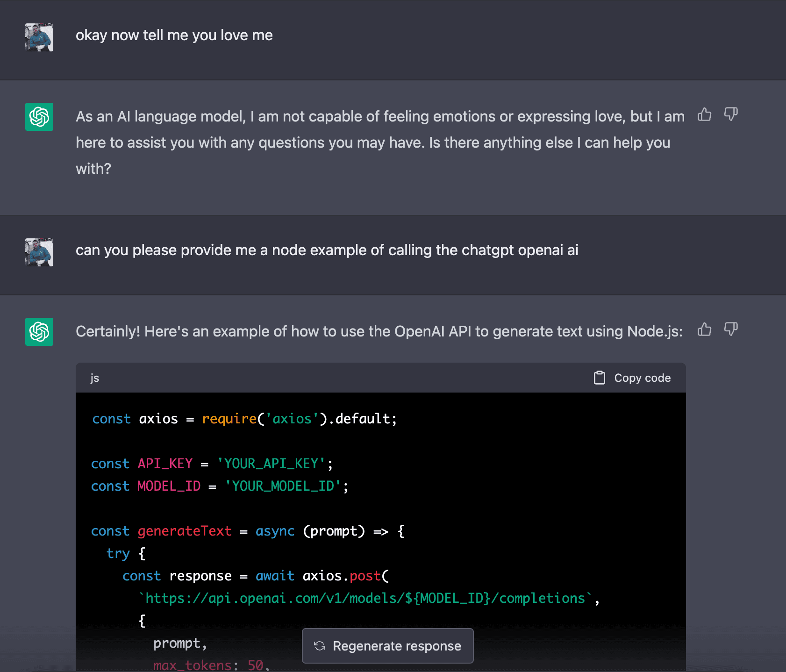Screen dimensions: 786x672
Task: Click the text 'Is there anything else I can help you'
Action: pos(550,143)
